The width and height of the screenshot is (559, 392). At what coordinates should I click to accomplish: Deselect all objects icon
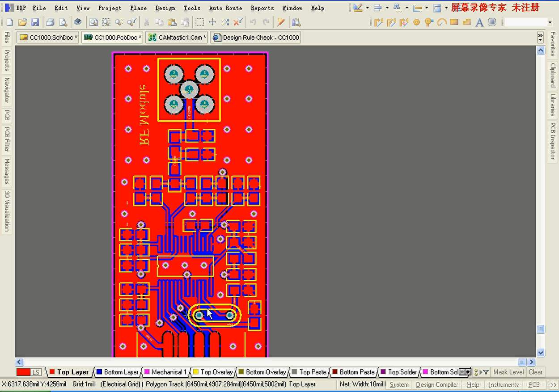click(x=225, y=22)
